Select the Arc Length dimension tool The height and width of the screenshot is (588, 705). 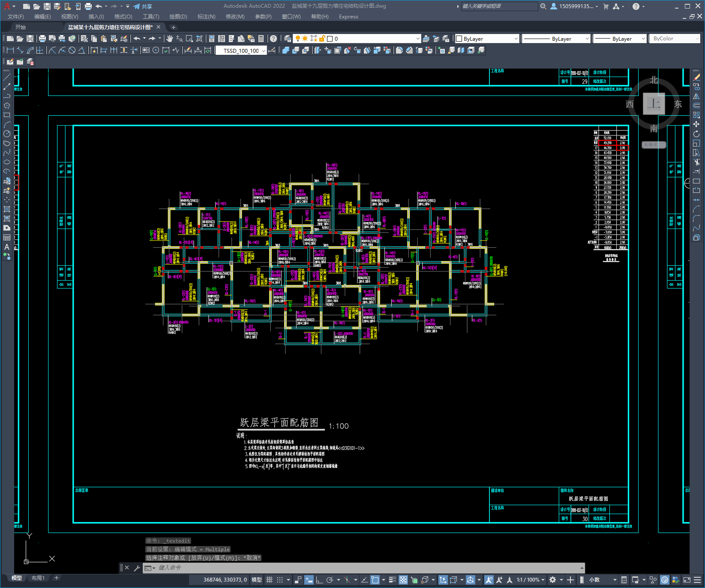[x=30, y=50]
